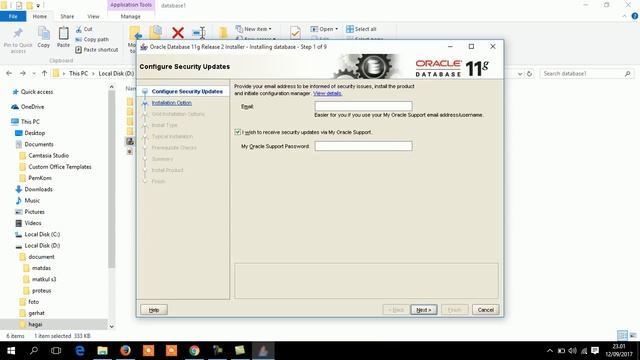Open the Windows Start menu

pos(11,351)
